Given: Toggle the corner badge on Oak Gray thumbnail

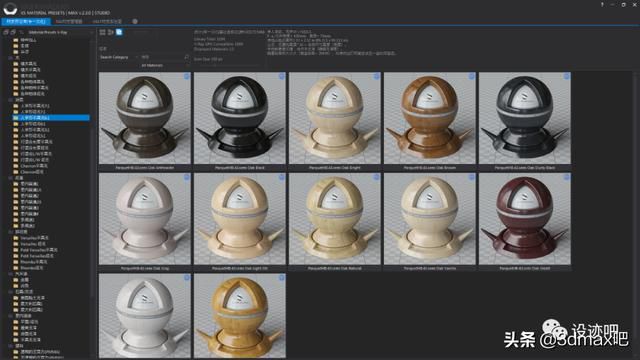Looking at the screenshot, I should coord(187,177).
